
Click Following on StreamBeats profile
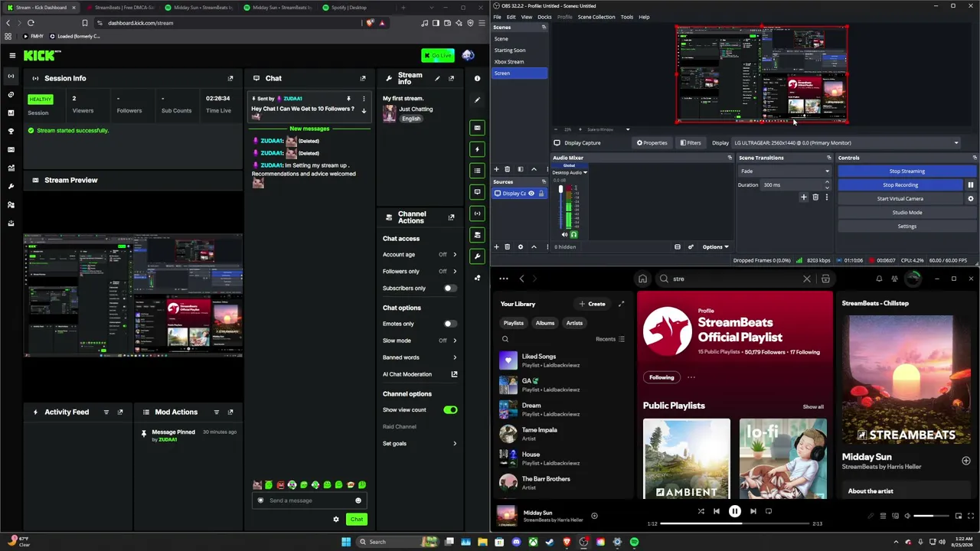(661, 377)
